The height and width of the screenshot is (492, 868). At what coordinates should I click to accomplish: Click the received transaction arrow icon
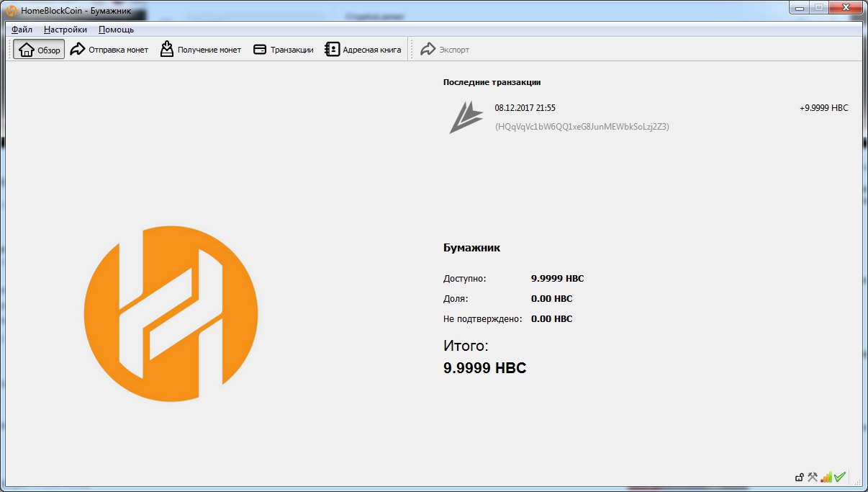pos(466,117)
